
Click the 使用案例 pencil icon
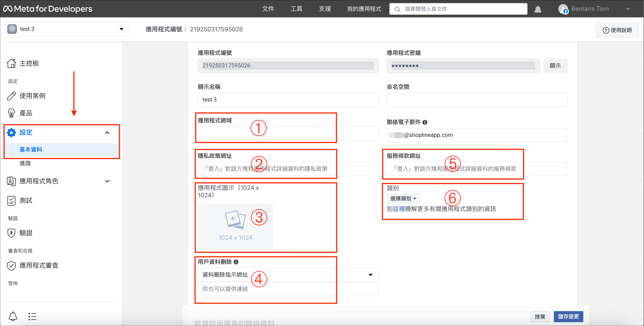click(x=11, y=96)
